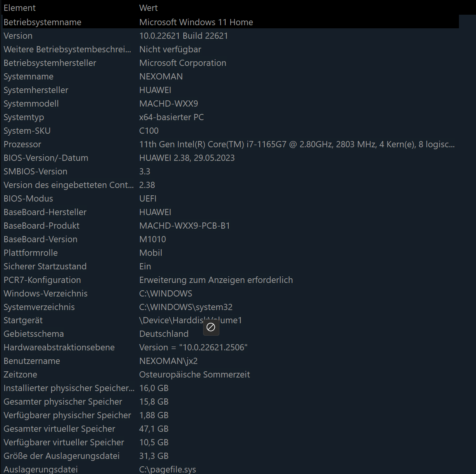The image size is (476, 474).
Task: Click the Mobil value
Action: [x=151, y=253]
